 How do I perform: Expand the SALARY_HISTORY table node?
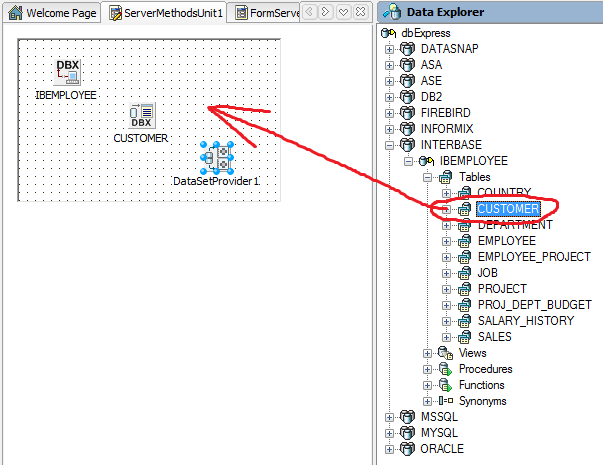click(x=446, y=322)
